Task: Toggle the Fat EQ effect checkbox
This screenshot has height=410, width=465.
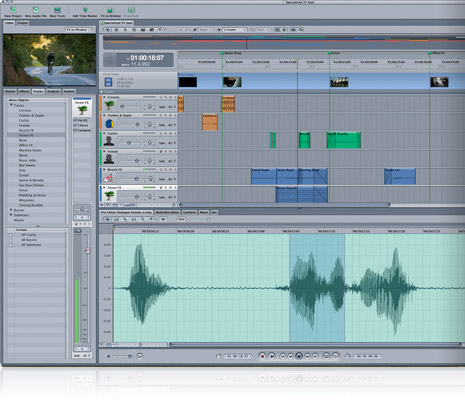Action: coord(75,120)
